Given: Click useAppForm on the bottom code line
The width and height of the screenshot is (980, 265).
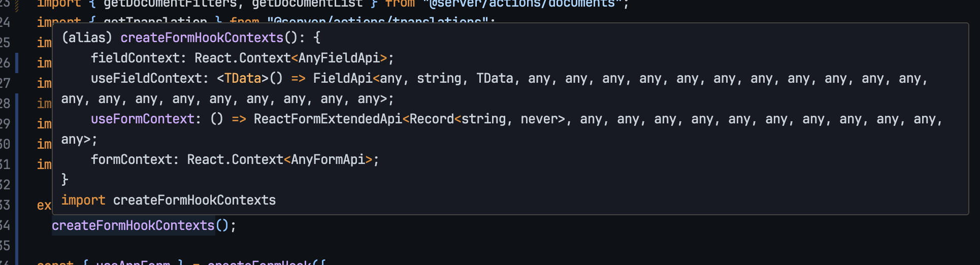Looking at the screenshot, I should tap(133, 262).
